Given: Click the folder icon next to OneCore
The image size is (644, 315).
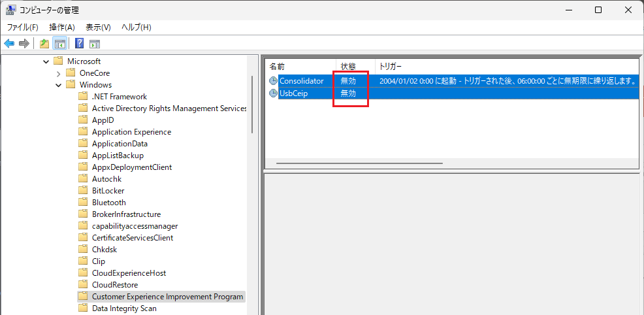Looking at the screenshot, I should tap(71, 73).
